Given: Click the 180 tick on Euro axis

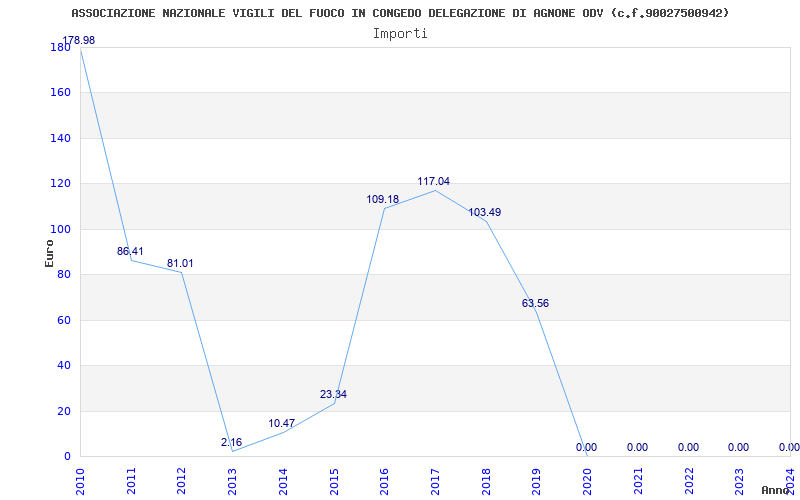Looking at the screenshot, I should click(60, 47).
